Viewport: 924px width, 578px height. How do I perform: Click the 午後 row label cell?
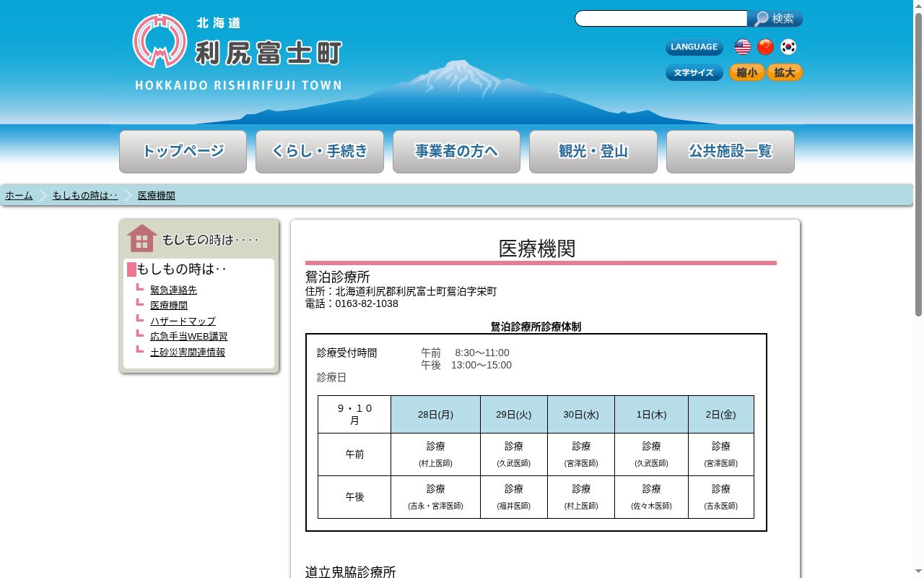click(x=354, y=497)
